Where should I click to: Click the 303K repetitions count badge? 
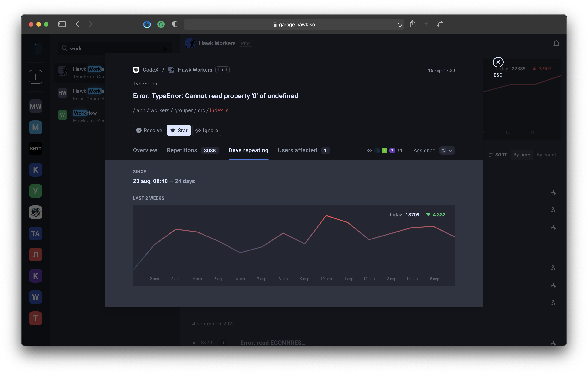(x=210, y=150)
